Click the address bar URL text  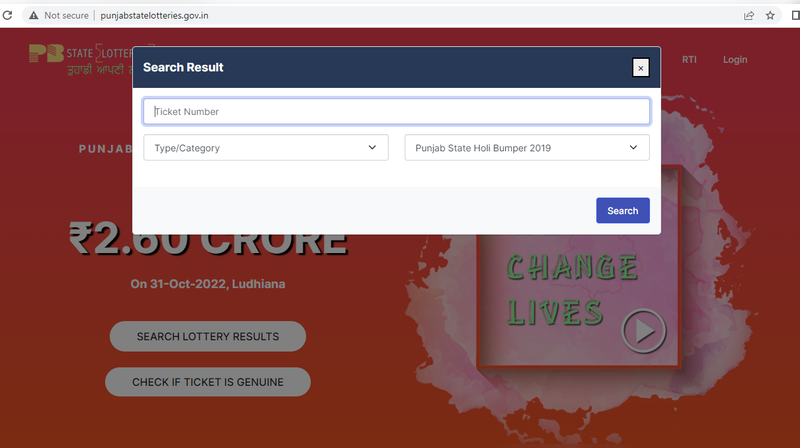[x=154, y=15]
